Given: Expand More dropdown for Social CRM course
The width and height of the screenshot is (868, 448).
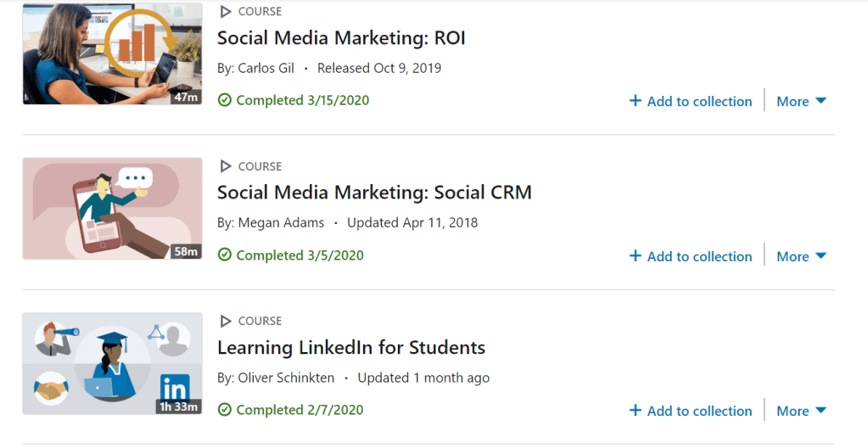Looking at the screenshot, I should 801,256.
